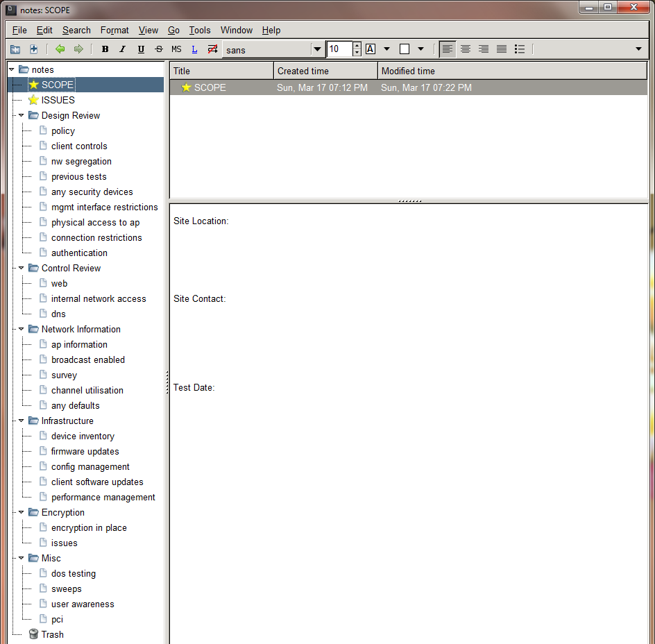The width and height of the screenshot is (655, 644).
Task: Click the page icon beside survey
Action: [43, 375]
